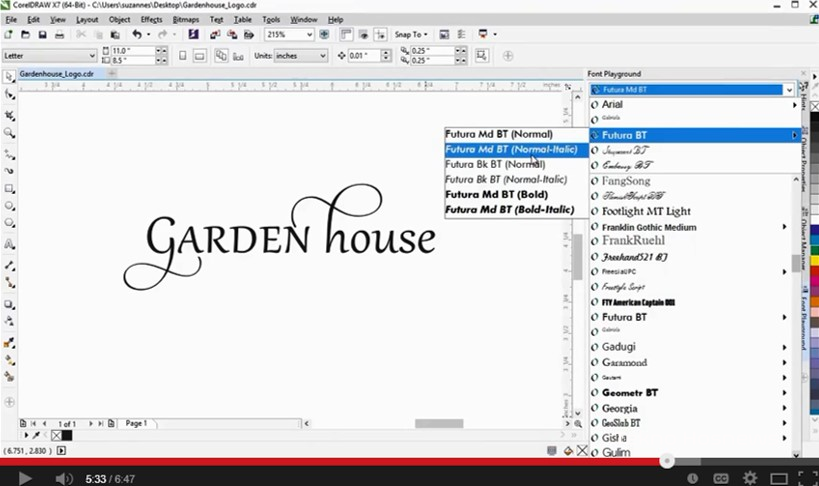Click the Publish to PDF icon
The height and width of the screenshot is (486, 819).
[249, 34]
